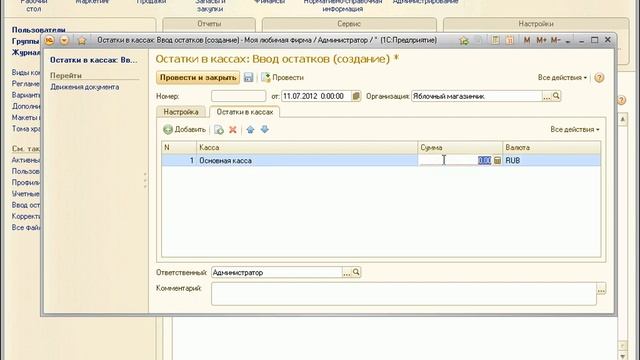Delete the row with the red X icon

coord(233,130)
